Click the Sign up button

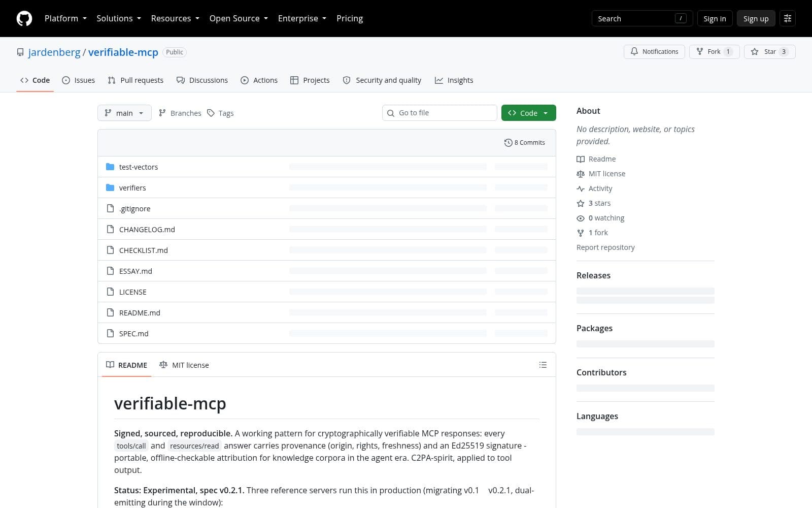click(x=756, y=18)
